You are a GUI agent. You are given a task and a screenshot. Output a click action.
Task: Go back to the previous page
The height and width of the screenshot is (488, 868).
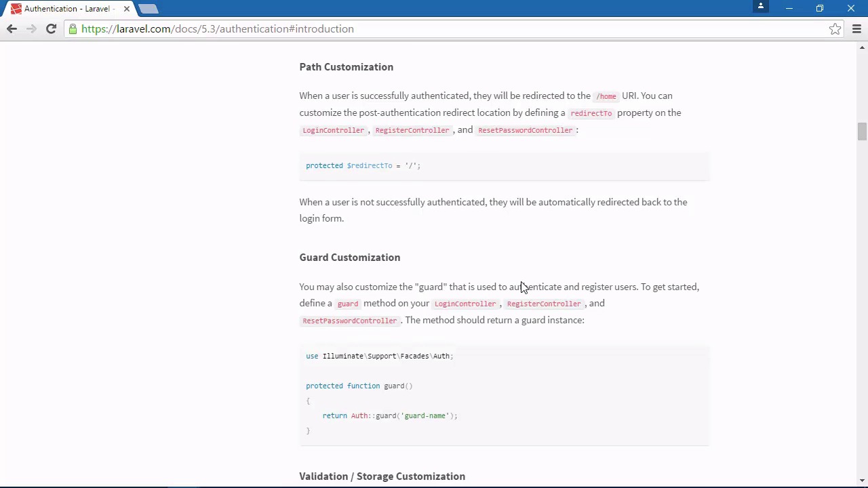pos(12,28)
